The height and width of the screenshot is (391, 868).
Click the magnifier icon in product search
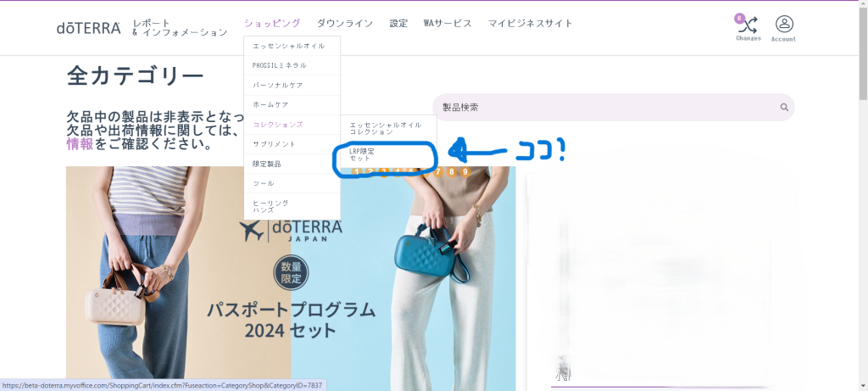tap(784, 108)
